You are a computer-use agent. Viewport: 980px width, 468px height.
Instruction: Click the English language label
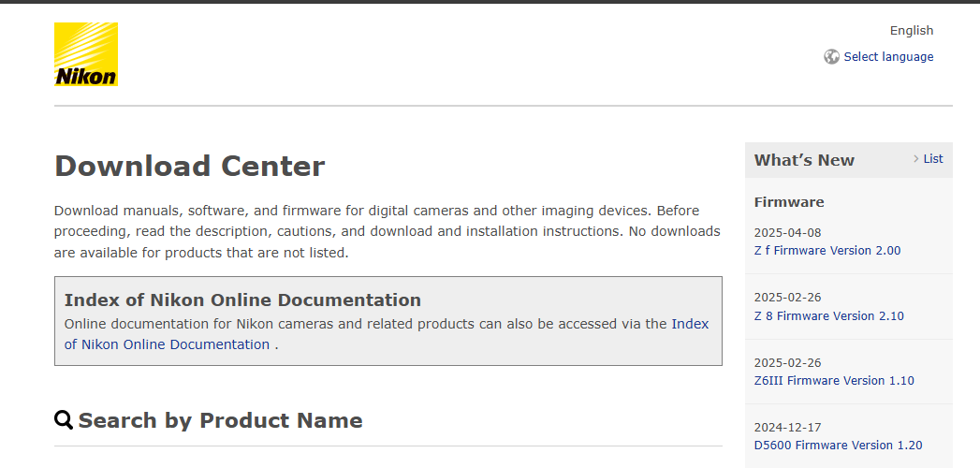[x=912, y=31]
